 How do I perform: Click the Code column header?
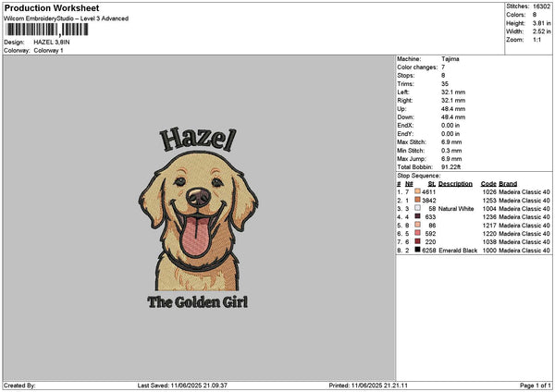point(488,184)
